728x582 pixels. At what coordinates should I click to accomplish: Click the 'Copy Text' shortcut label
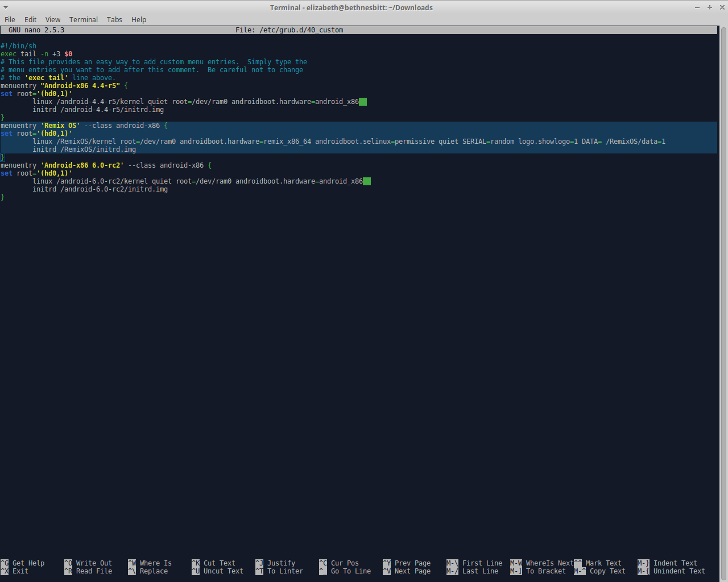(x=607, y=571)
